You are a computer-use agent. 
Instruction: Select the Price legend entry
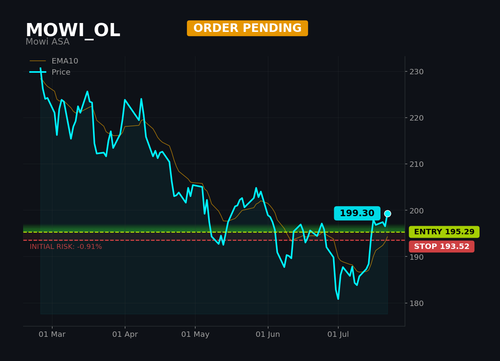tap(50, 72)
